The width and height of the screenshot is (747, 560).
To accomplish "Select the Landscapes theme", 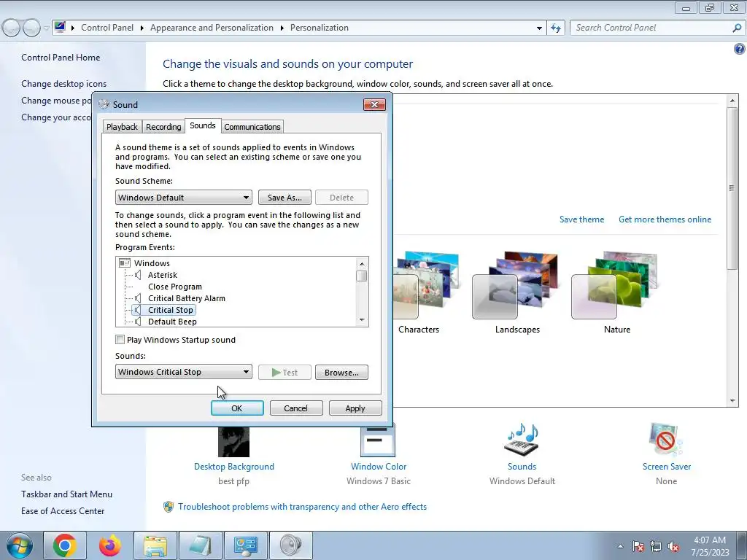I will click(x=517, y=293).
